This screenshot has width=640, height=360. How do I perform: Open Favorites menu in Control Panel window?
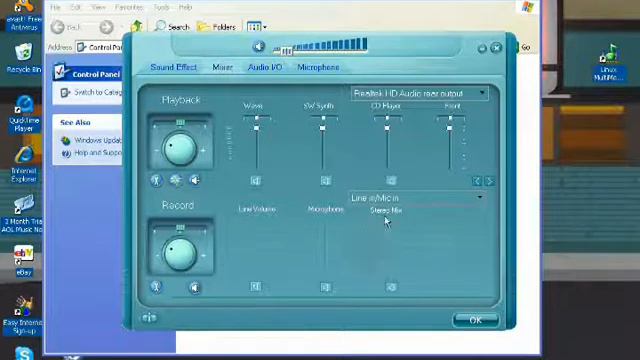pos(129,7)
